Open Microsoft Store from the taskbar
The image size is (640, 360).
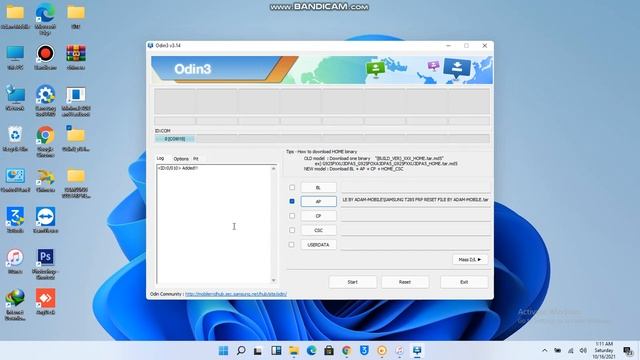pyautogui.click(x=329, y=351)
